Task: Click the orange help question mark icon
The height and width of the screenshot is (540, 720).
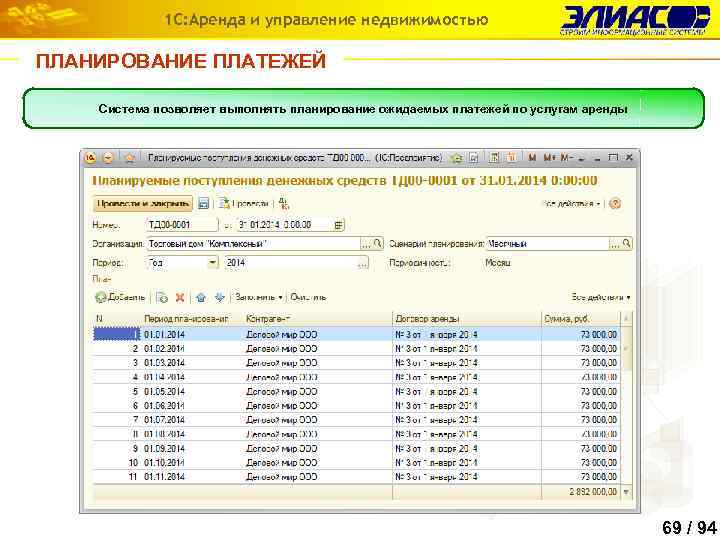Action: [x=614, y=203]
